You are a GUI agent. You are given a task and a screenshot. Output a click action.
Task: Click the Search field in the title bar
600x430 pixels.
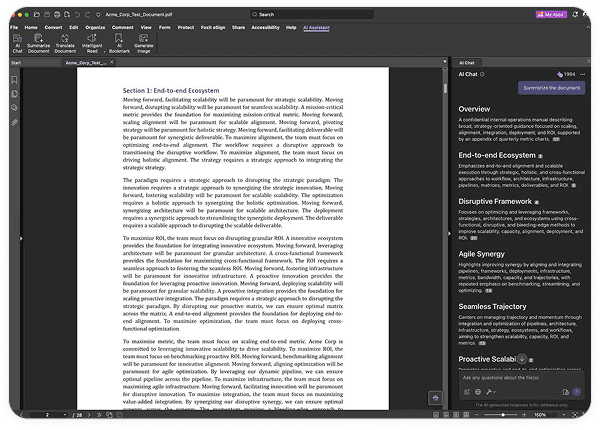[312, 15]
